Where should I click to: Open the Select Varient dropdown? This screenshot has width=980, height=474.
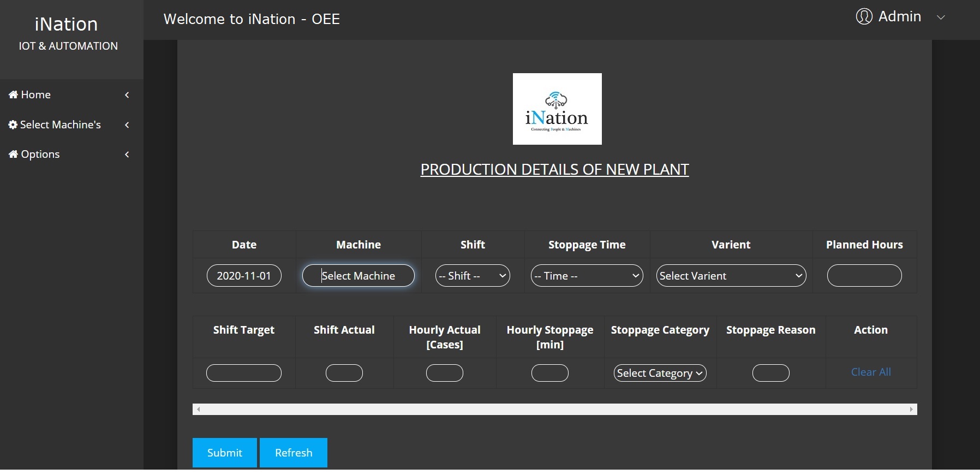731,276
